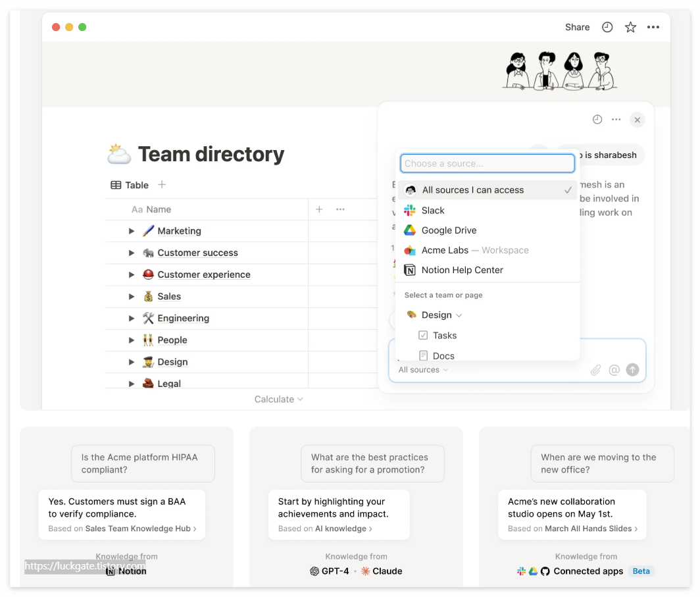Attach a file to the AI prompt
Viewport: 700px width, 597px height.
pyautogui.click(x=595, y=370)
